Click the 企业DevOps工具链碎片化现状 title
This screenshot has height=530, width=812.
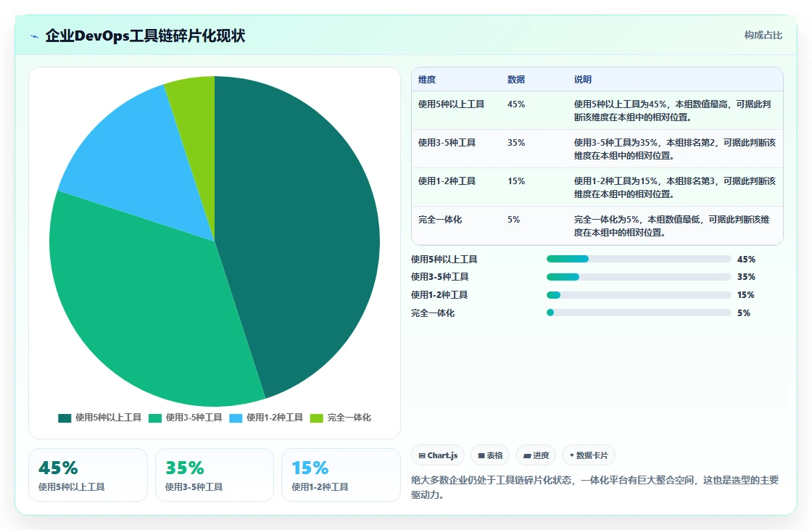(x=145, y=36)
